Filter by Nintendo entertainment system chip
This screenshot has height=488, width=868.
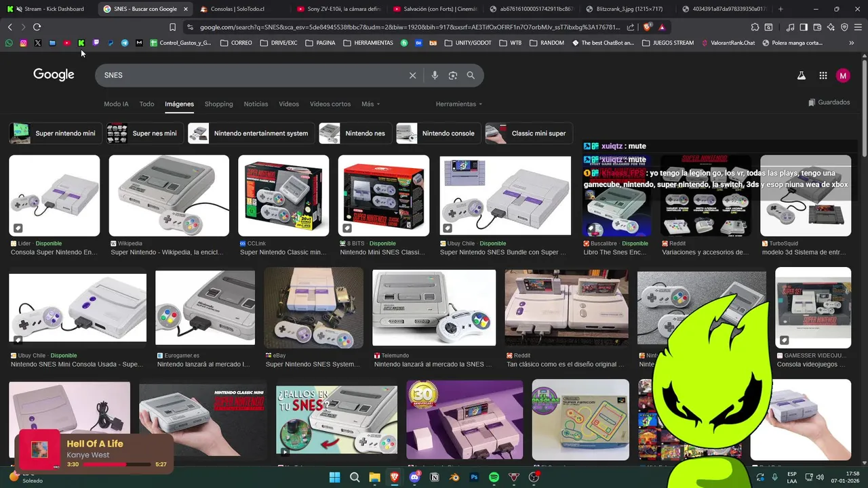click(251, 134)
